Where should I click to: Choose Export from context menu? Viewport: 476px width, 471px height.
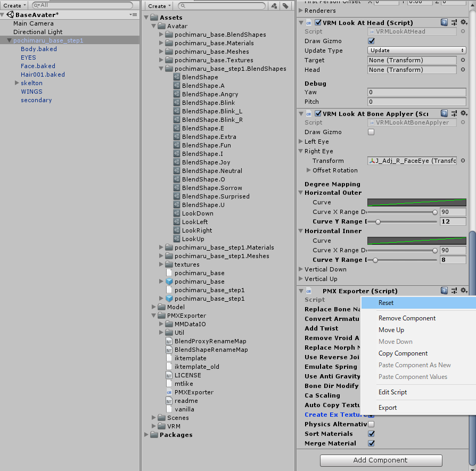[x=418, y=408]
